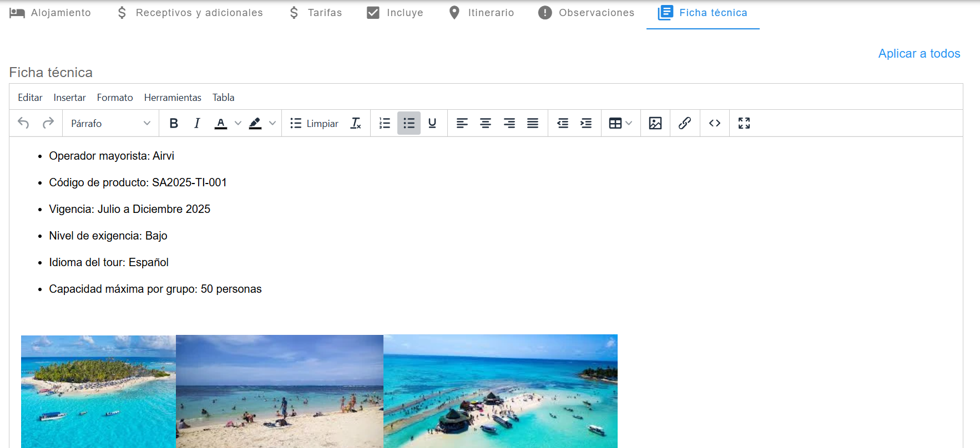Image resolution: width=980 pixels, height=448 pixels.
Task: Click the Limpiar list button
Action: (314, 123)
